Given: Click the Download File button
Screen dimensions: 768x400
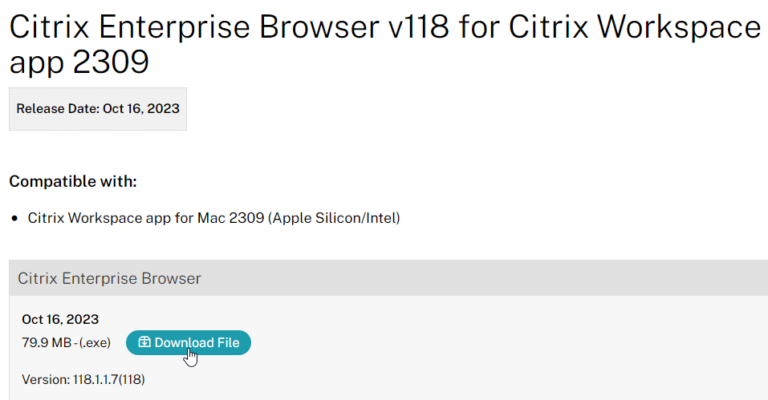Looking at the screenshot, I should coord(189,342).
